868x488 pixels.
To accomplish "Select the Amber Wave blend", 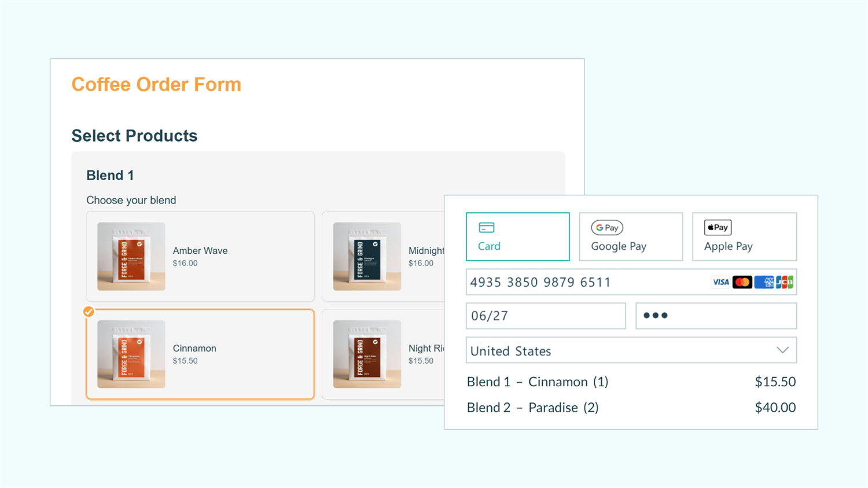I will click(x=200, y=256).
